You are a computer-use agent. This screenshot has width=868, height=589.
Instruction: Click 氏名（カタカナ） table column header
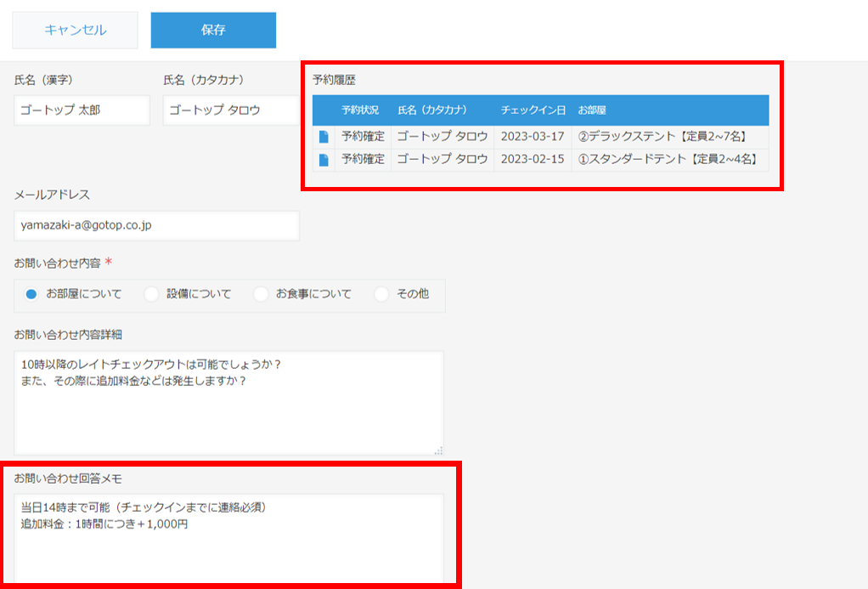[x=432, y=110]
